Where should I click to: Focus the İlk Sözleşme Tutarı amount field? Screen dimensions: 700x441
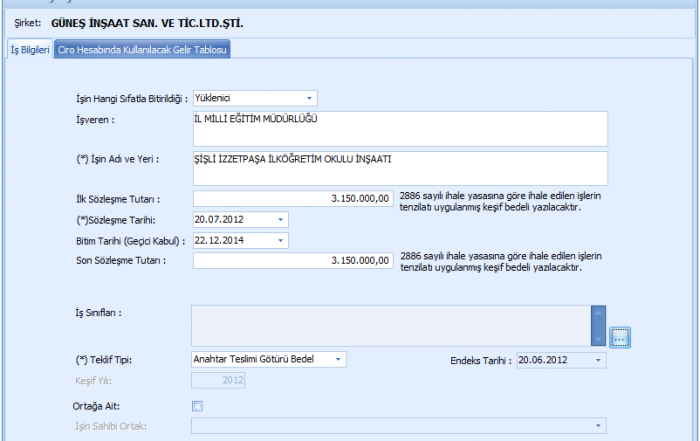[x=290, y=199]
